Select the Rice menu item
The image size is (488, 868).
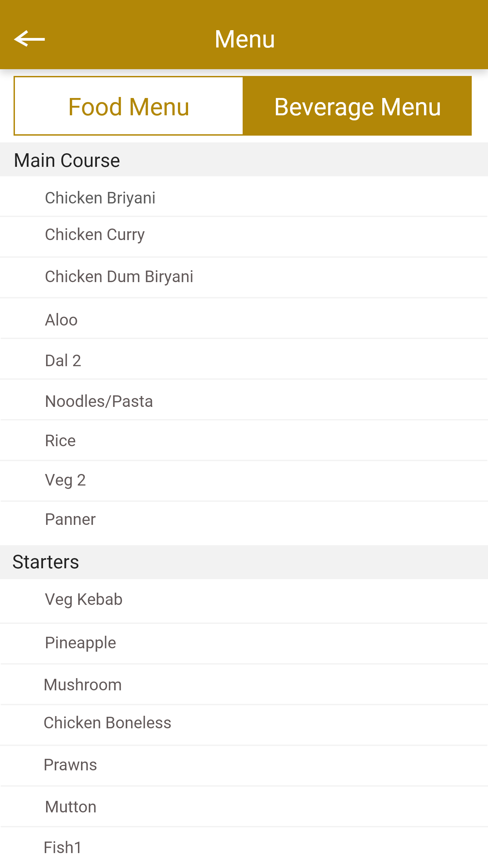pyautogui.click(x=60, y=441)
